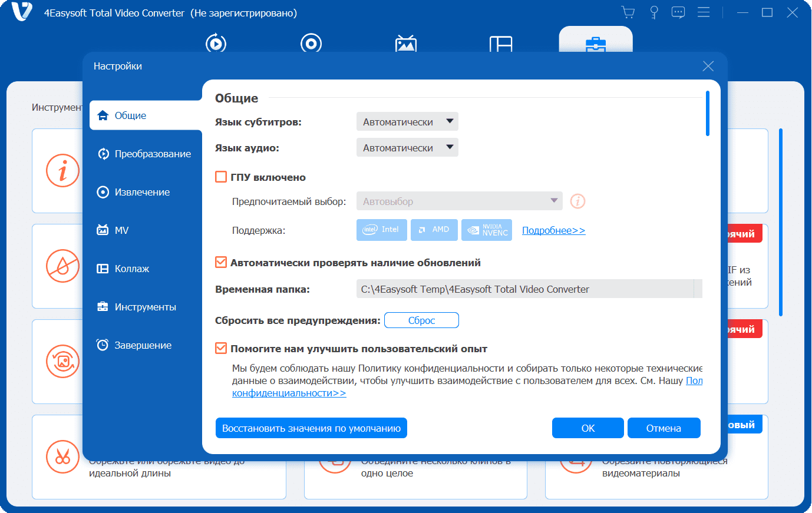Open the Язык аудио dropdown
This screenshot has width=812, height=513.
(x=407, y=148)
